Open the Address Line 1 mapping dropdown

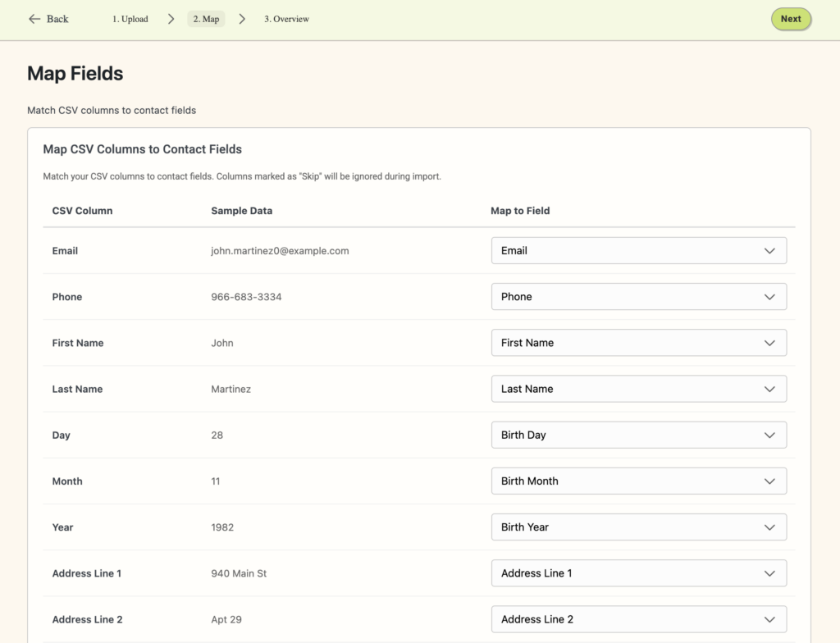coord(638,573)
